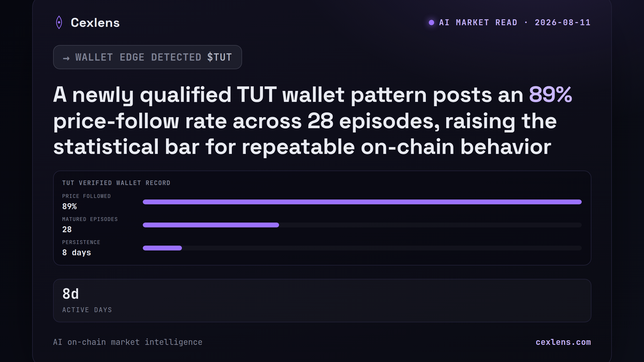The image size is (644, 362).
Task: Click the Price Followed progress bar
Action: [362, 202]
